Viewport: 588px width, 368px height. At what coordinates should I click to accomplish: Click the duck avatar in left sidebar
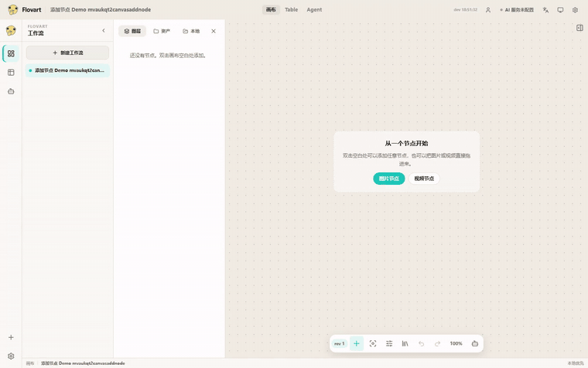(x=11, y=30)
